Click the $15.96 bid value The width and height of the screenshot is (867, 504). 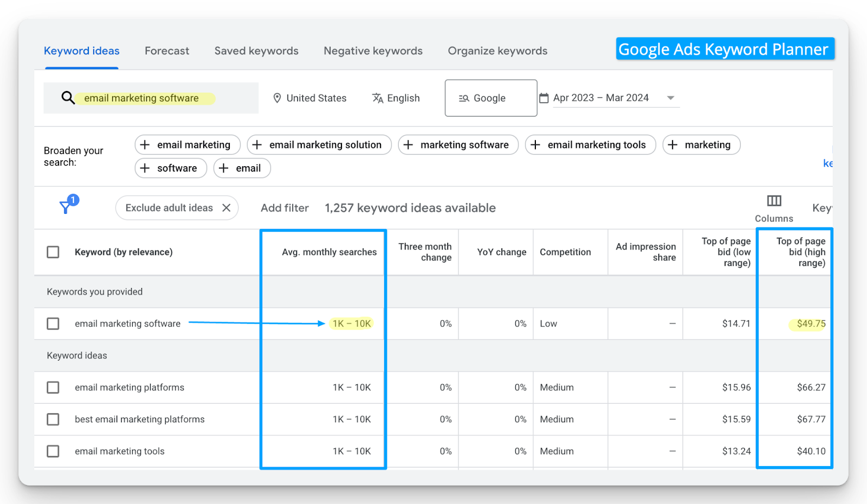(736, 387)
